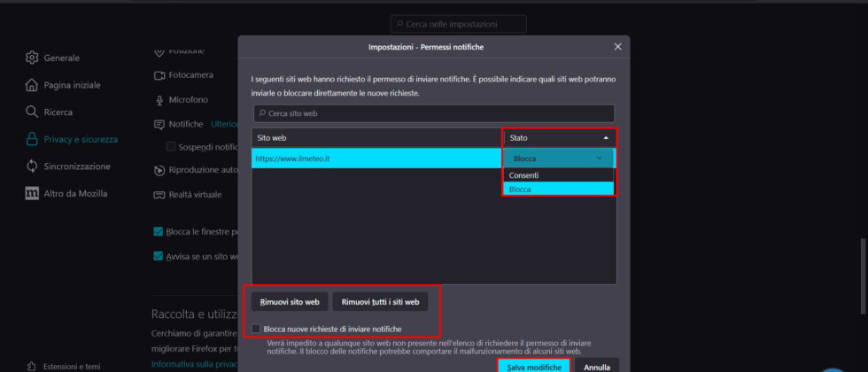
Task: Open Pagina iniziale home icon
Action: (32, 85)
